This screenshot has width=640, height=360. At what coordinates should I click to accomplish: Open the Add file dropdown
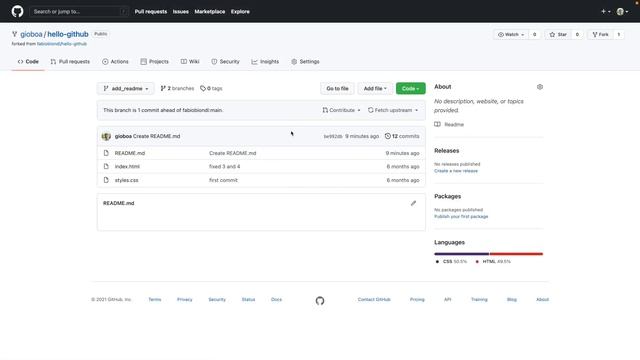(375, 89)
